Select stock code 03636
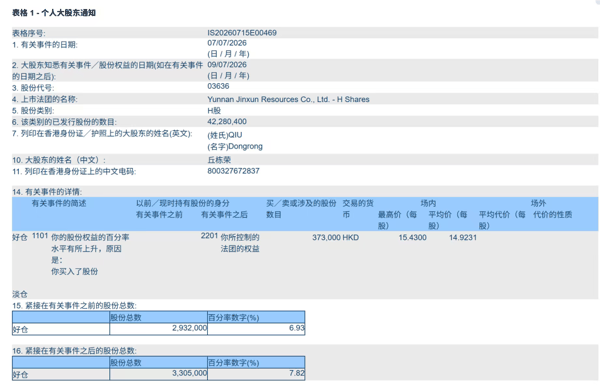 tap(218, 86)
